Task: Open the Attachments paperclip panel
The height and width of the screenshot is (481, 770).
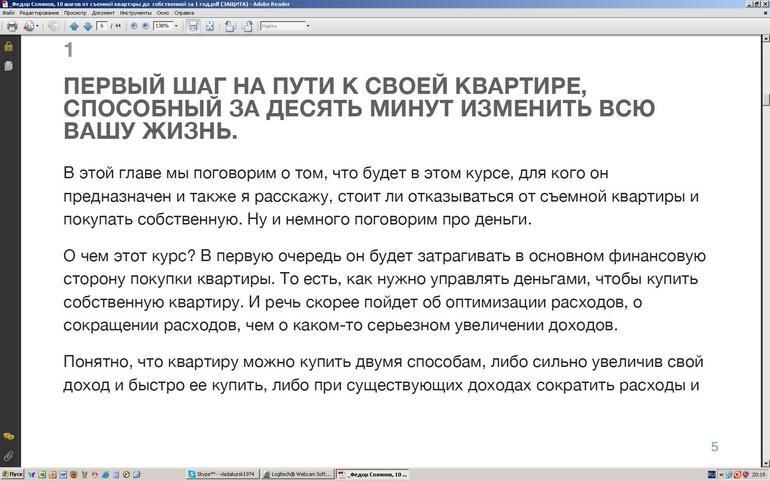Action: [8, 456]
